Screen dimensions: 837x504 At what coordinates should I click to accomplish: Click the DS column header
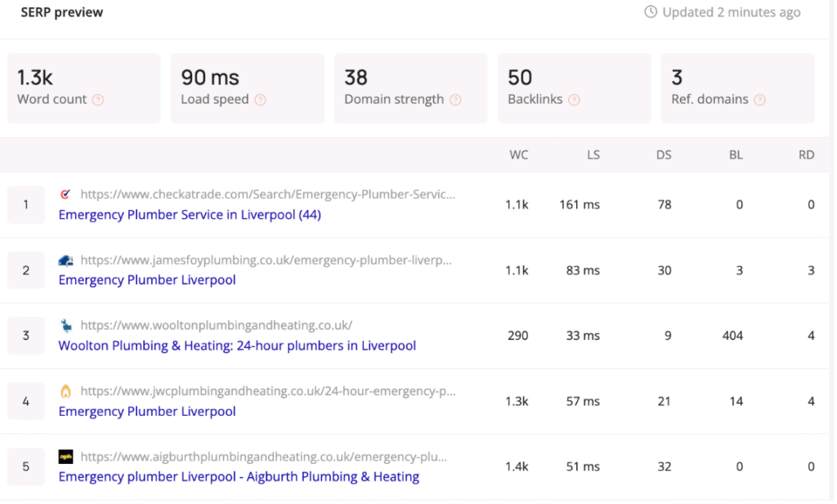(664, 154)
